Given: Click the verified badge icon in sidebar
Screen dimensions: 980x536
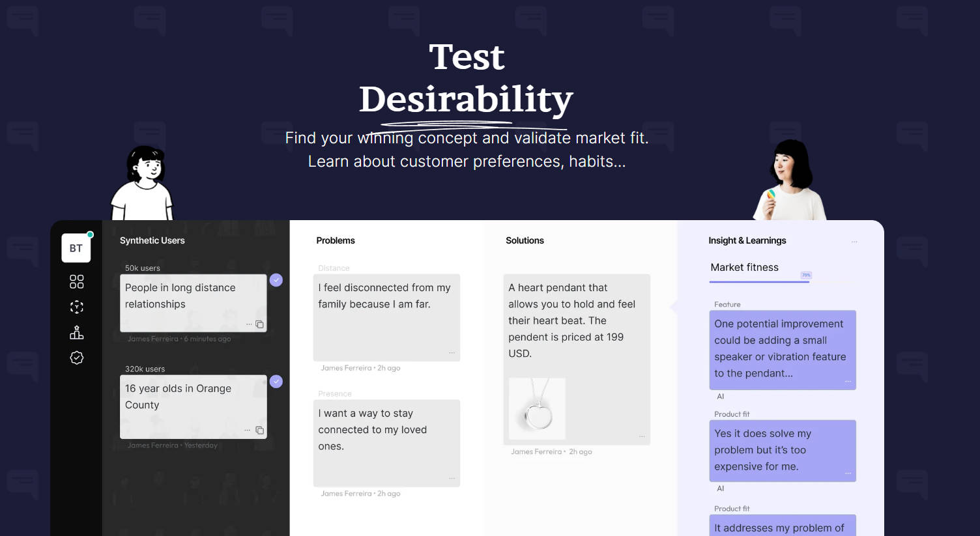Looking at the screenshot, I should [76, 358].
